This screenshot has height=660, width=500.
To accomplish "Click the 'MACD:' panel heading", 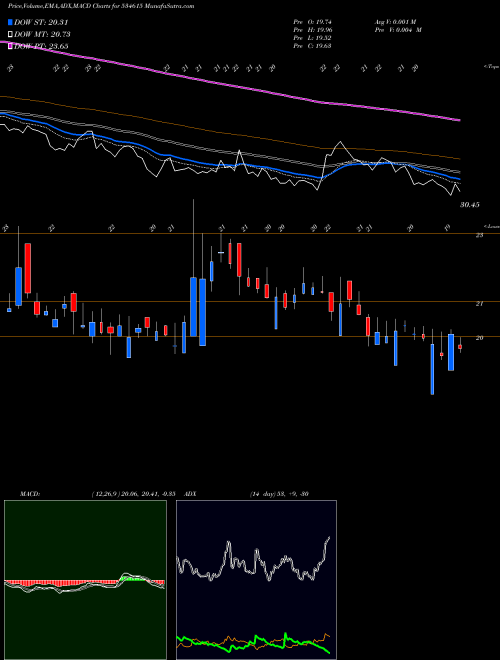I will [x=29, y=494].
